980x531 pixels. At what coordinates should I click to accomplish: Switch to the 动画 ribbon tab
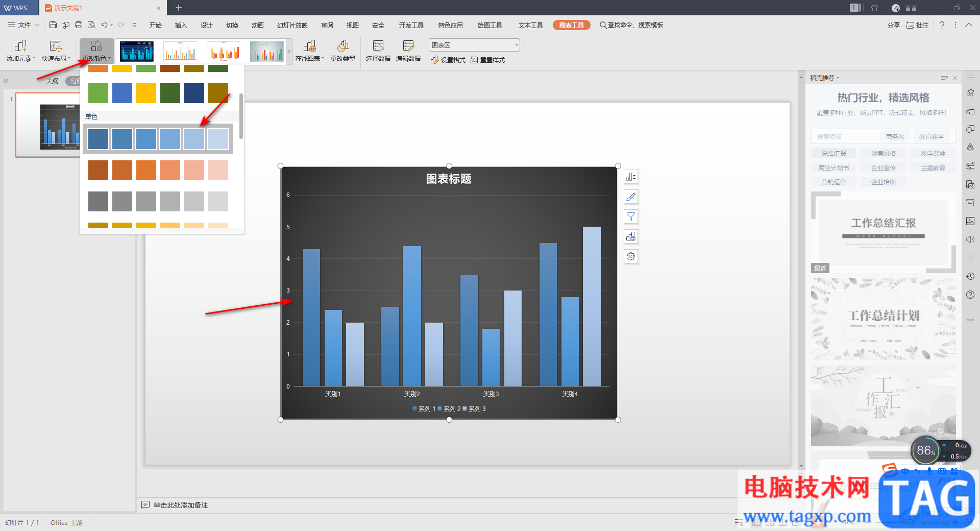[x=258, y=25]
